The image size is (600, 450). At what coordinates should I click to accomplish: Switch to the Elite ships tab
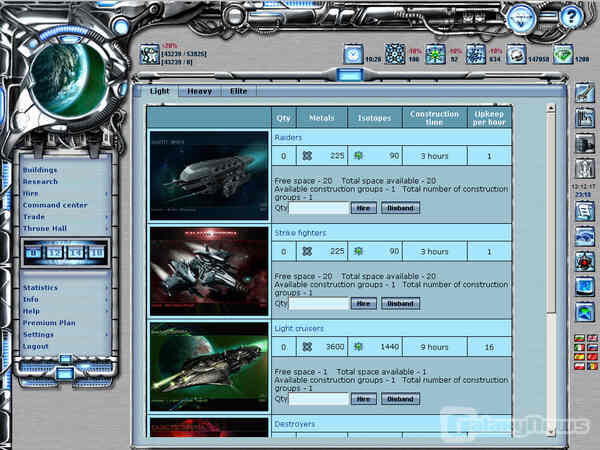(238, 91)
